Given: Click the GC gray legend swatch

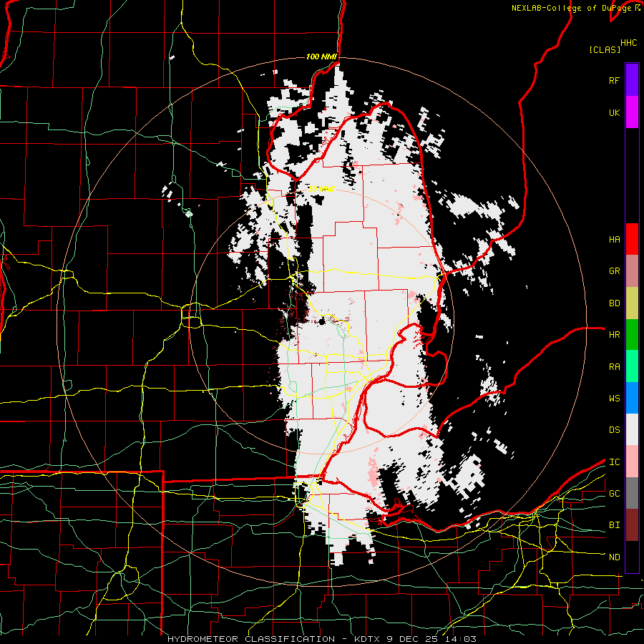Looking at the screenshot, I should click(x=632, y=493).
